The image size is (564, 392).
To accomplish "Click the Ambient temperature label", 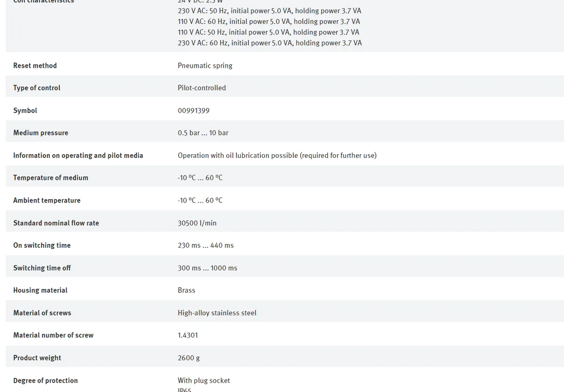I will pos(47,200).
